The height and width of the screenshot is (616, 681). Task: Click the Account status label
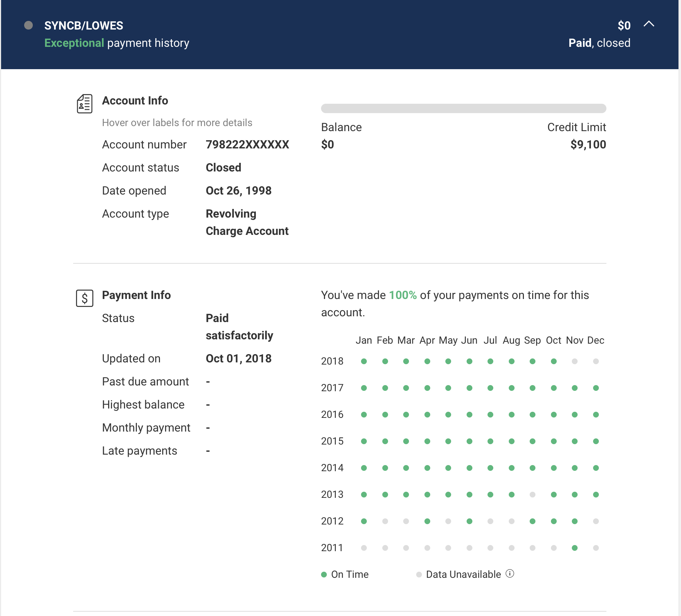[141, 168]
